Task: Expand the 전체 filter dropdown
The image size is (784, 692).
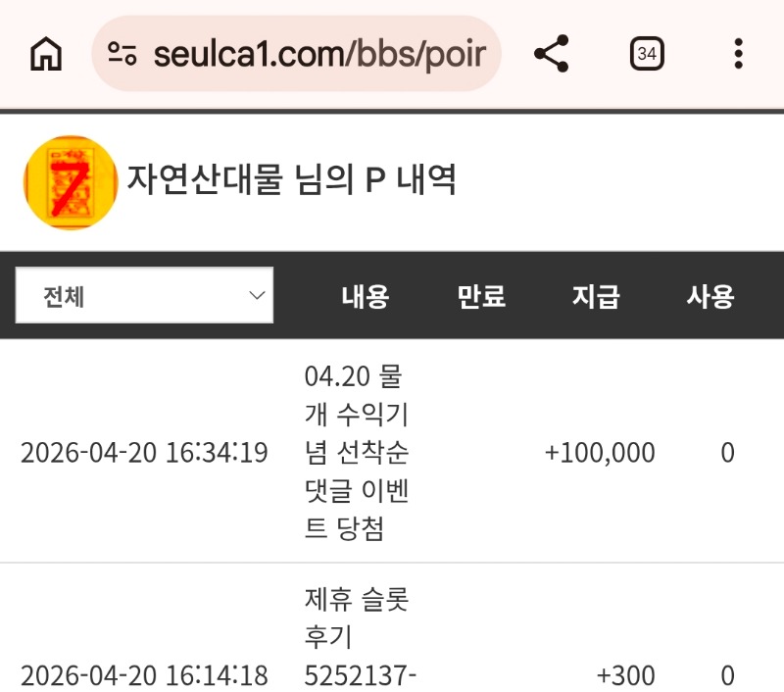Action: point(144,296)
